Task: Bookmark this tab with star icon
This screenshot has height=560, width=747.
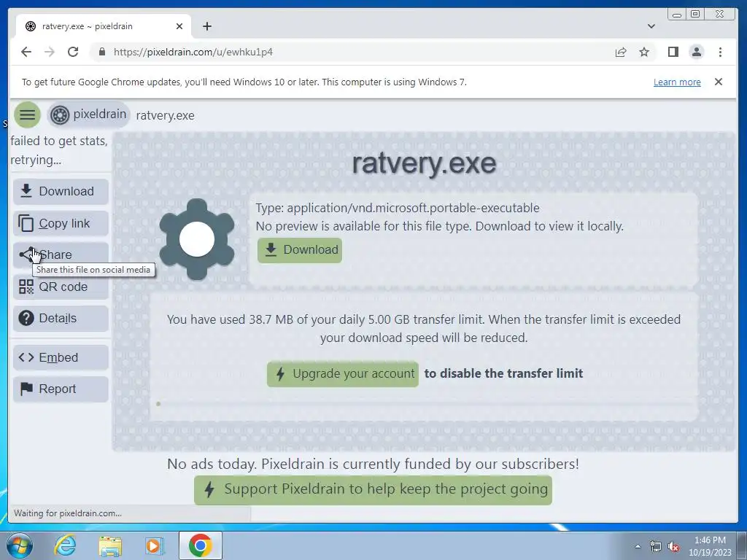Action: coord(644,52)
